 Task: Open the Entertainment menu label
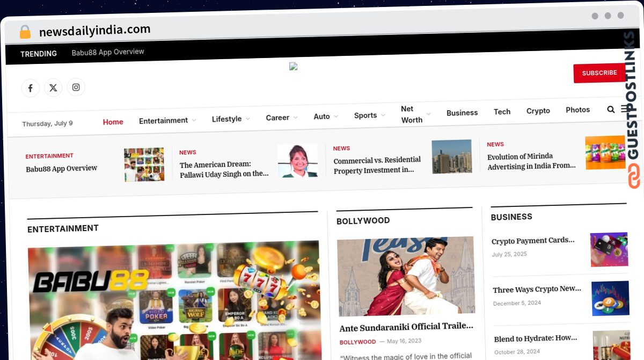click(x=163, y=120)
